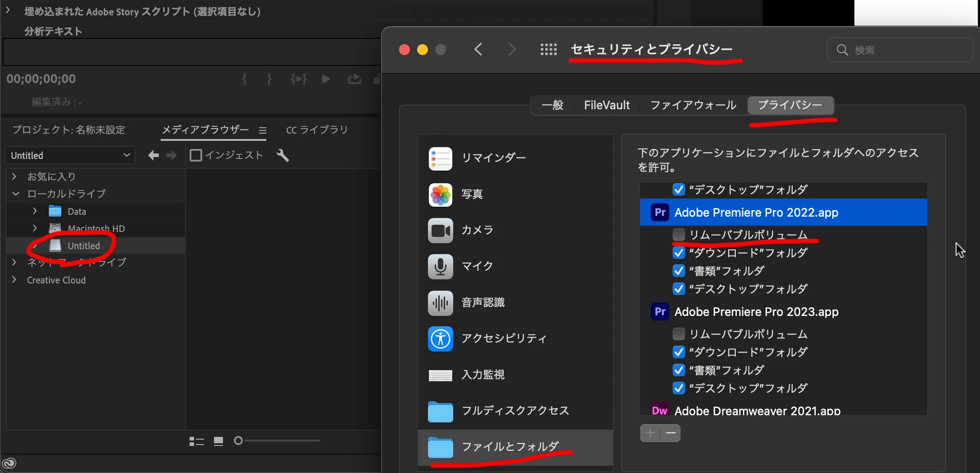Open the Project panel tab
980x473 pixels.
coord(69,130)
